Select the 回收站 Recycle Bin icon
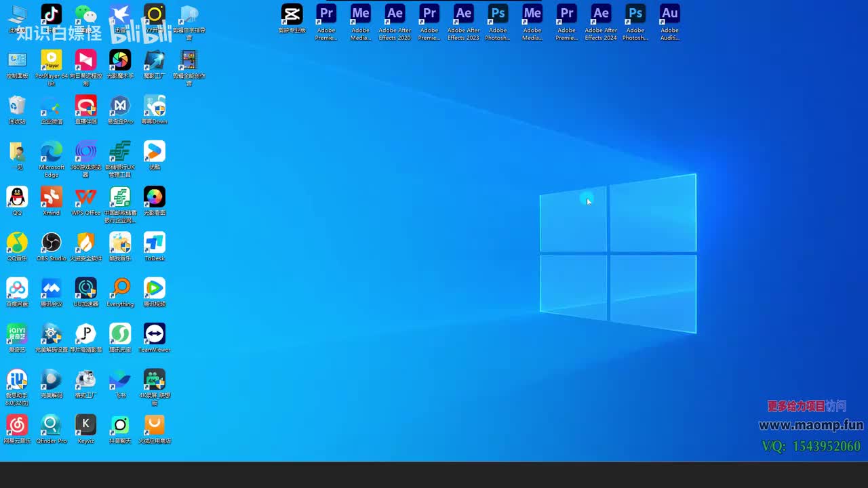 coord(17,106)
